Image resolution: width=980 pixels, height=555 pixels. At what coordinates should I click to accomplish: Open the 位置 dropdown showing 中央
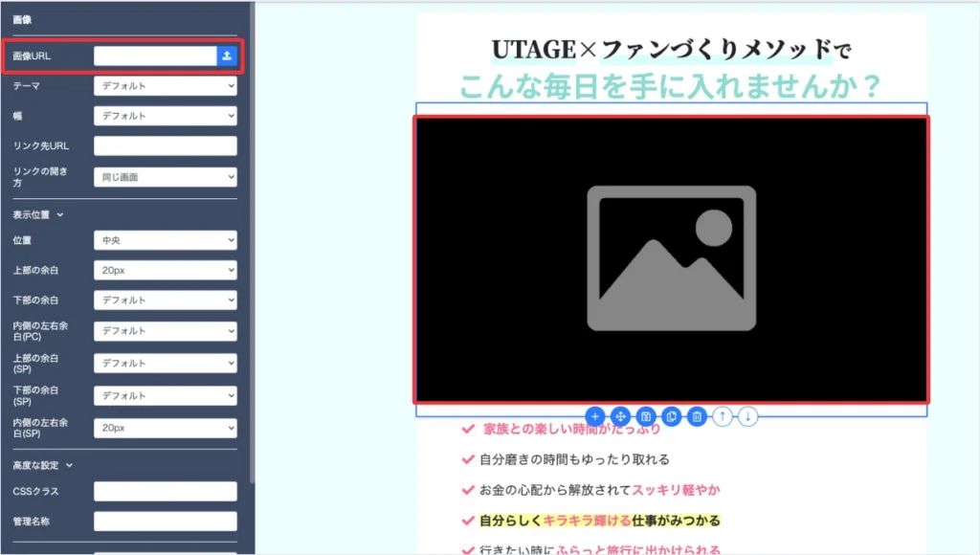[165, 240]
